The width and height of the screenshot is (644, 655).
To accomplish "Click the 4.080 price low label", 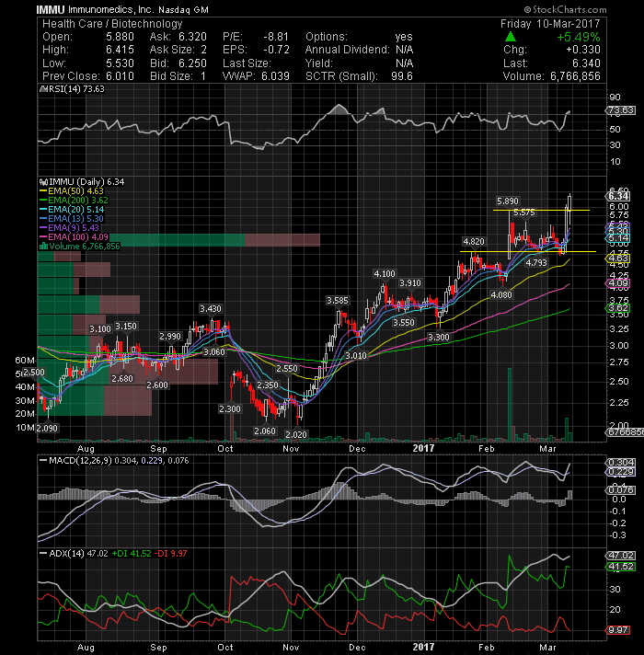I will click(x=501, y=294).
